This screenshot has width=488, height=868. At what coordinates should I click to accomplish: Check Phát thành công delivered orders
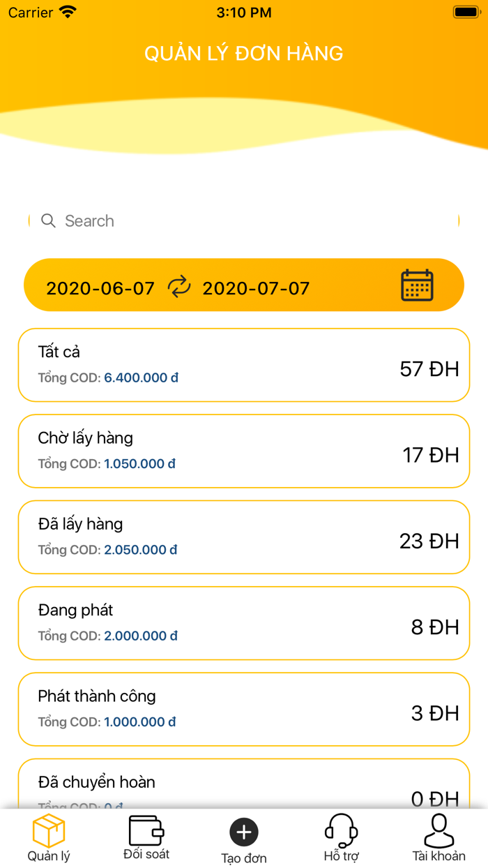click(243, 709)
